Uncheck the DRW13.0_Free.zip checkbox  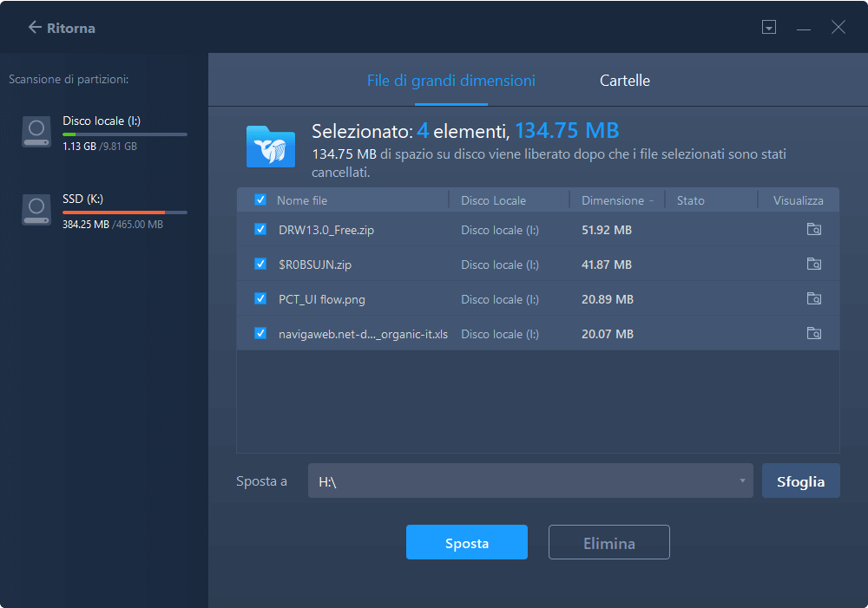click(x=260, y=229)
